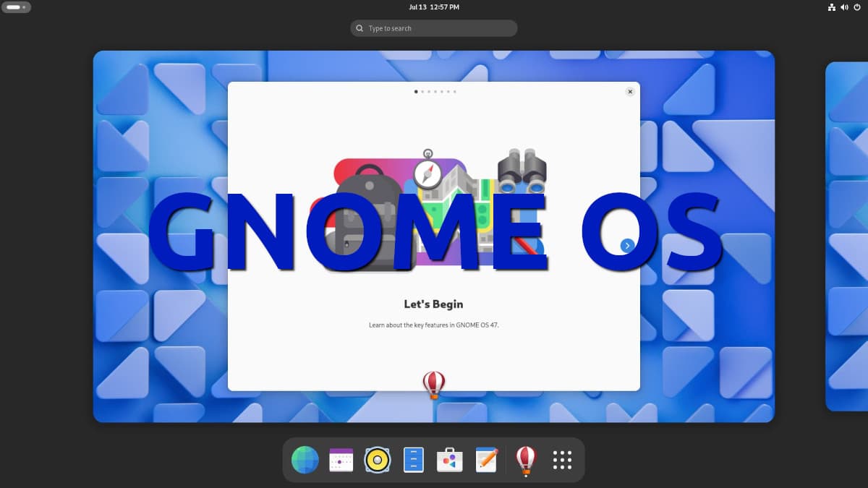This screenshot has width=868, height=488.
Task: Launch Software shopping bag icon in dock
Action: pos(449,460)
